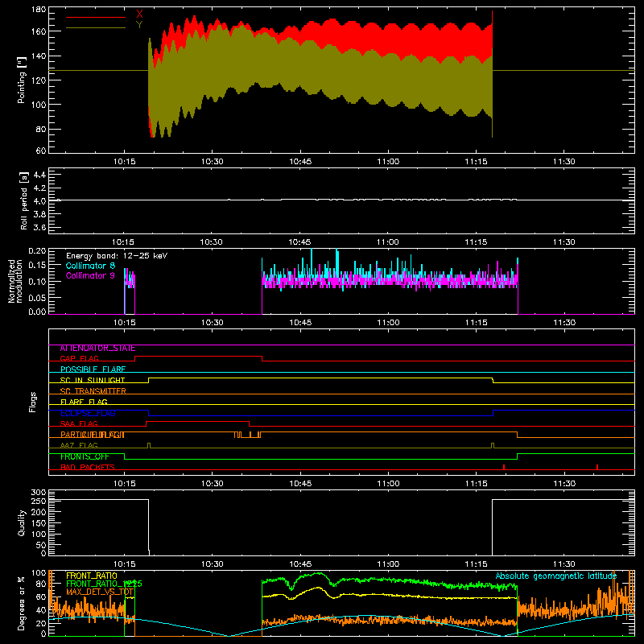Image resolution: width=644 pixels, height=644 pixels.
Task: Click the 140 value on Pointing axis
Action: 39,56
